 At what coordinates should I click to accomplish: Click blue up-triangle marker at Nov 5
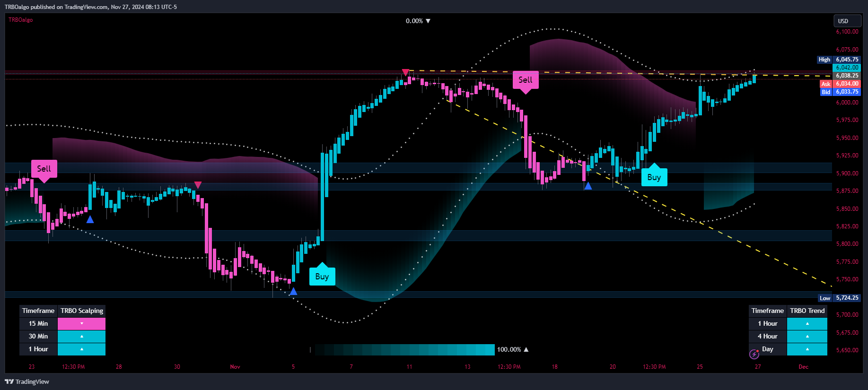[293, 291]
